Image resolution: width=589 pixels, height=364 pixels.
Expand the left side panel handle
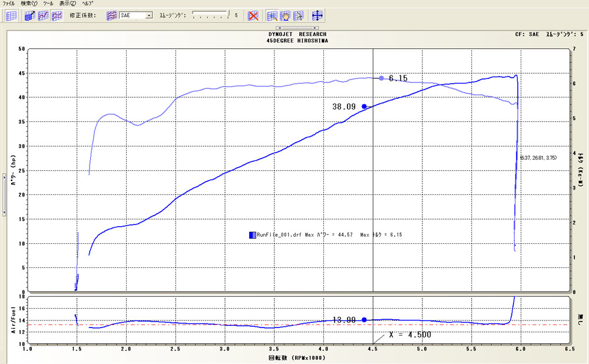point(3,194)
